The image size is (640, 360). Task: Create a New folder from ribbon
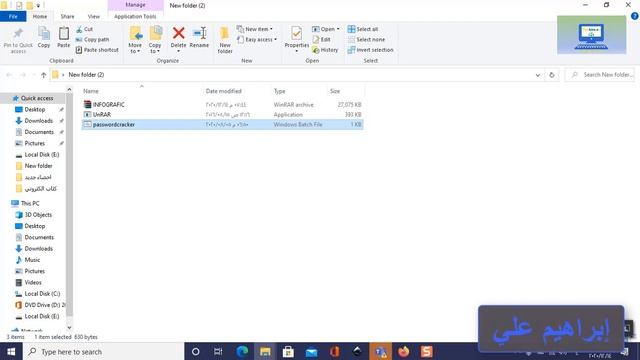click(x=225, y=40)
